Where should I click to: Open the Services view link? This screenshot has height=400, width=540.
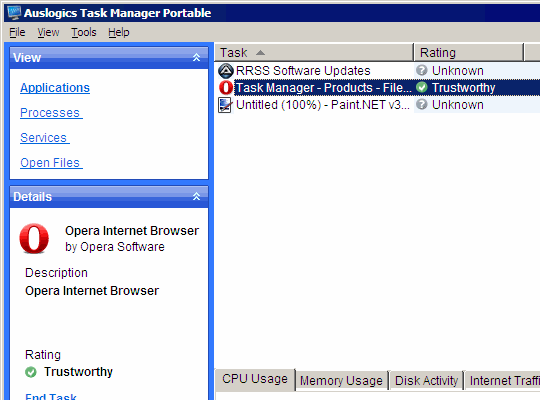[45, 137]
